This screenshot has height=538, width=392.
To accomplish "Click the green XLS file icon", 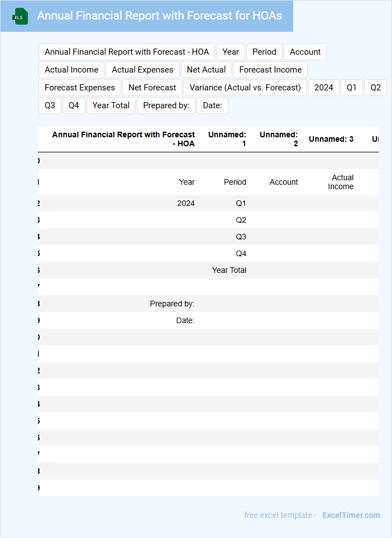I will pyautogui.click(x=20, y=16).
